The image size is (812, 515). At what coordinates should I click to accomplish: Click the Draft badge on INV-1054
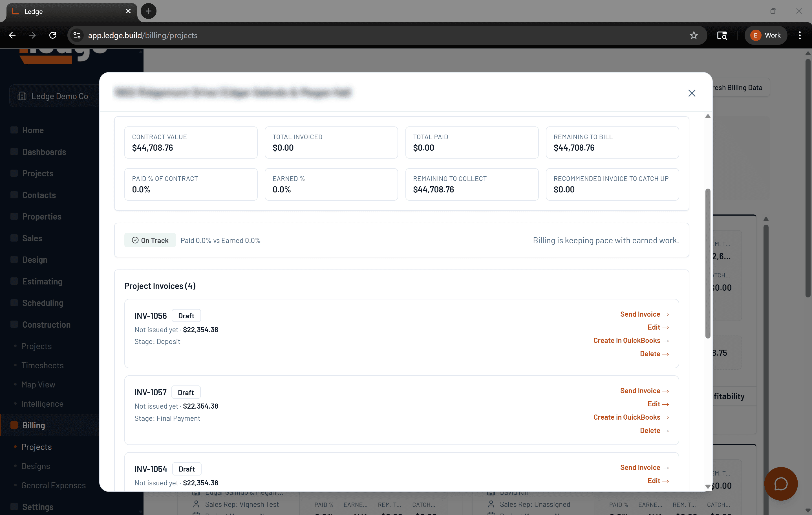click(x=187, y=469)
